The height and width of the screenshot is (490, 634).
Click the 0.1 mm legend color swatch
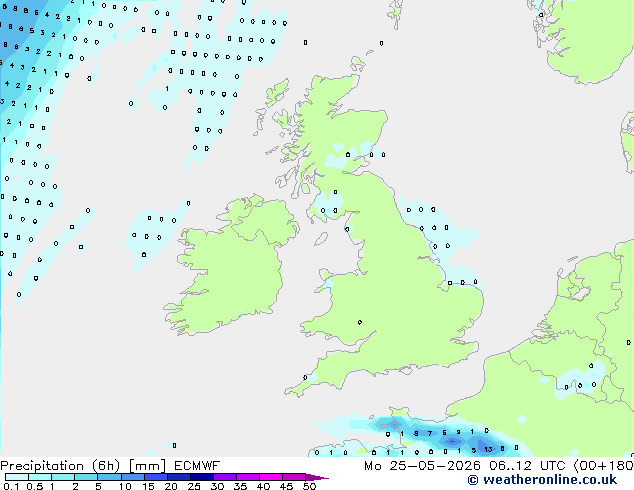pos(17,477)
